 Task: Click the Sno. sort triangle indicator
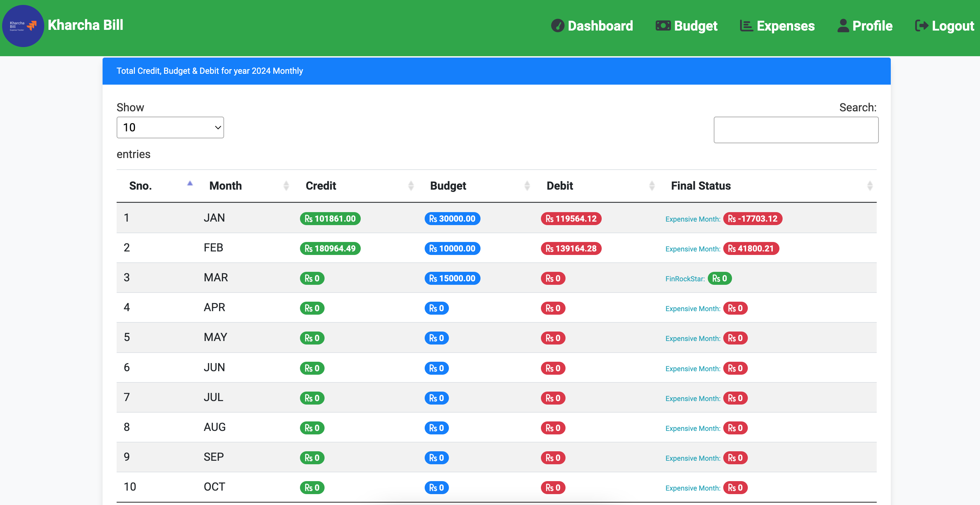pyautogui.click(x=189, y=183)
